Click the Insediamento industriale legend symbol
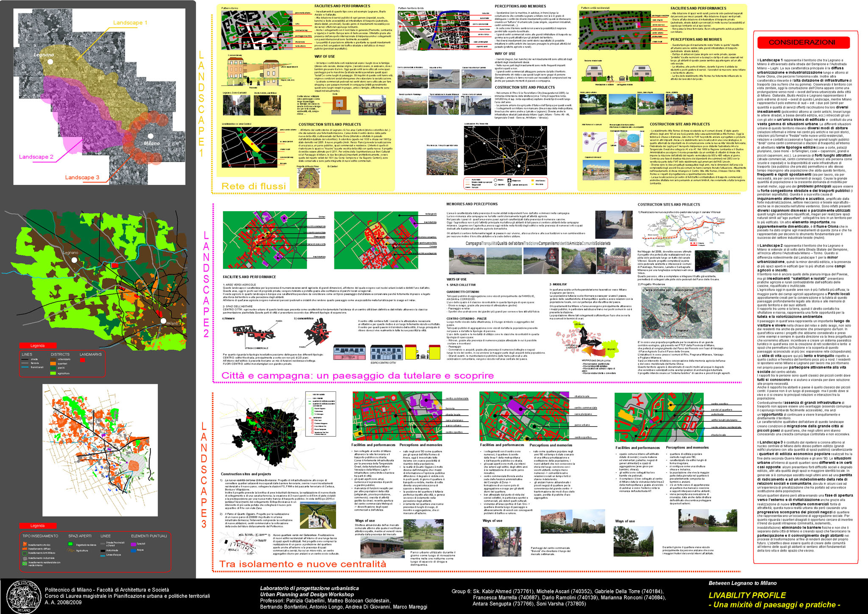The width and height of the screenshot is (868, 614). [x=25, y=558]
